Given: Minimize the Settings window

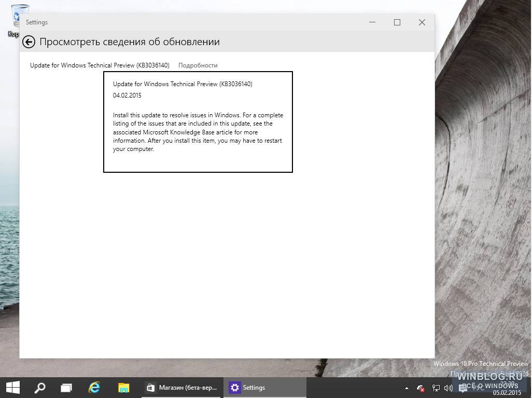Looking at the screenshot, I should point(372,22).
